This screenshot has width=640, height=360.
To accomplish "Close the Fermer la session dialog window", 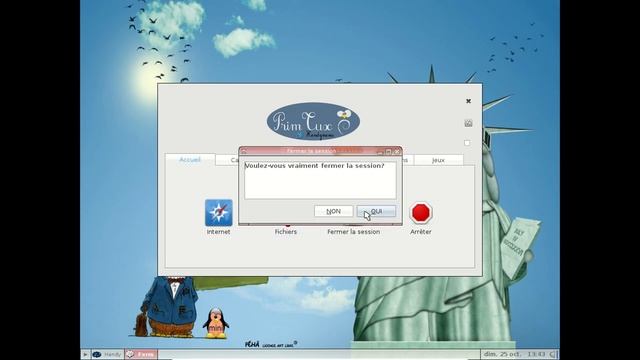I will [x=397, y=151].
